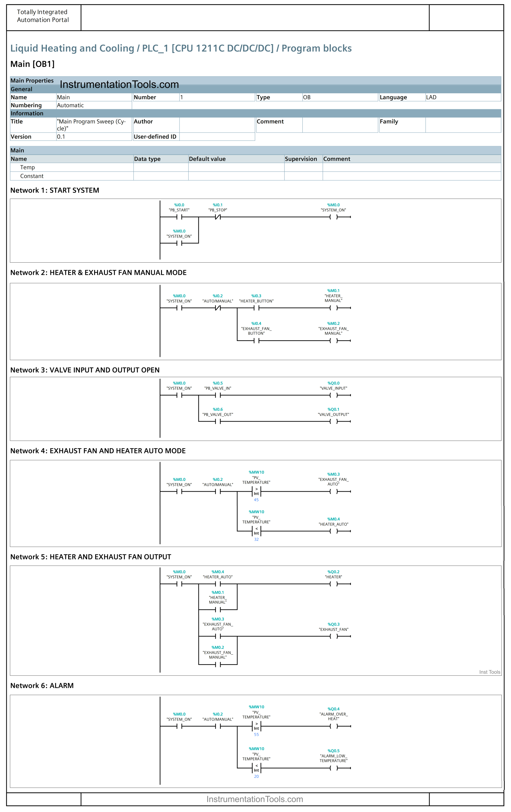
Task: Click the HEATER_MANUAL contact in Network 5
Action: (218, 610)
